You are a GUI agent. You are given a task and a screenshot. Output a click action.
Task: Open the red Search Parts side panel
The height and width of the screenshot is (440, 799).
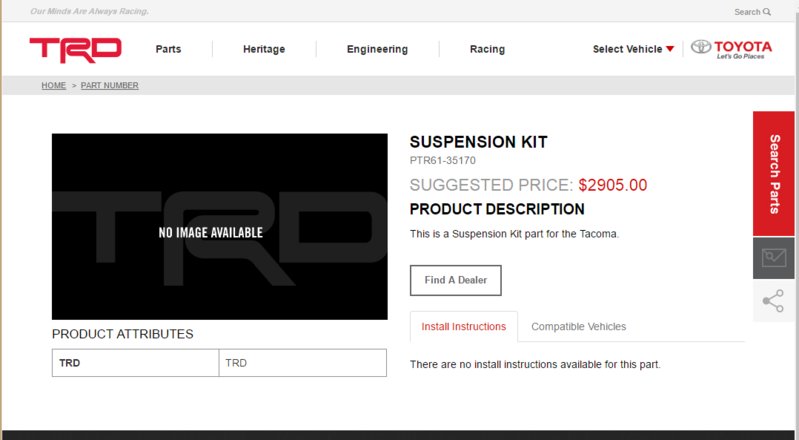(x=774, y=174)
